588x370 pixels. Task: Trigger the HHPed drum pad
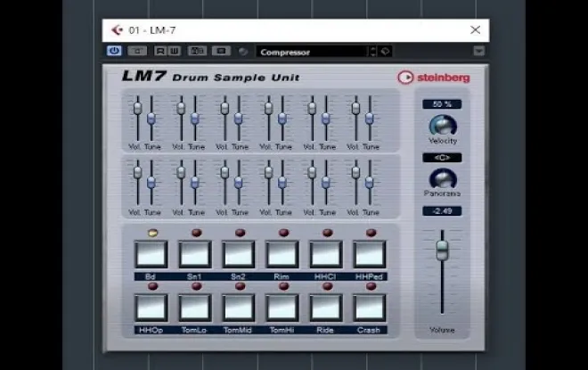point(369,254)
